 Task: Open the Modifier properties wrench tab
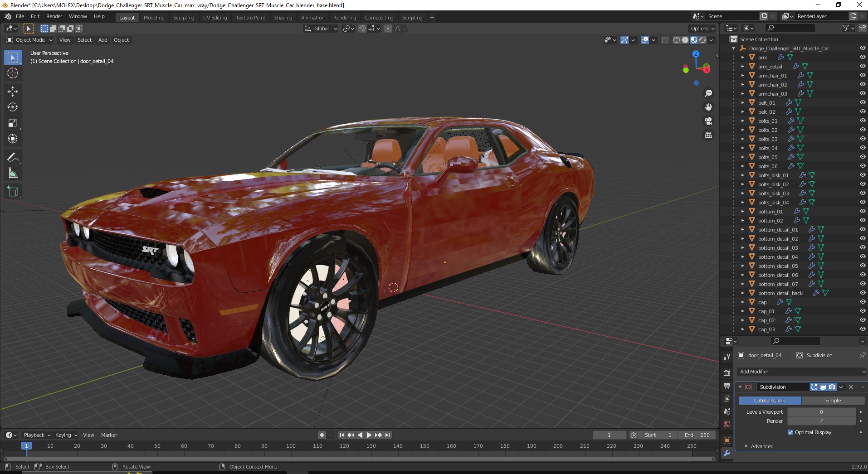727,453
